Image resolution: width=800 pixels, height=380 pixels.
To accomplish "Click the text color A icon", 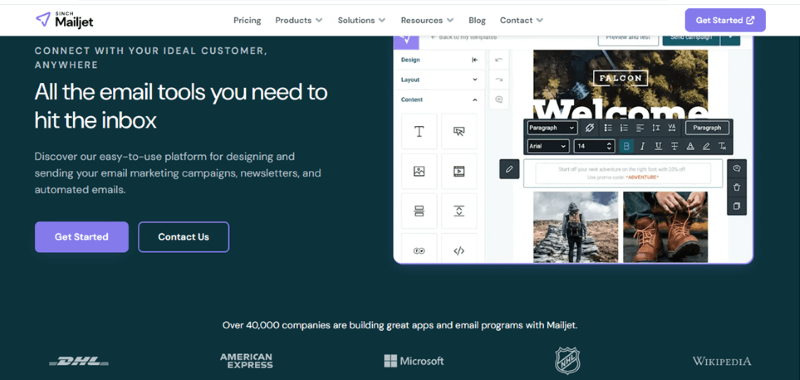I will [x=690, y=146].
